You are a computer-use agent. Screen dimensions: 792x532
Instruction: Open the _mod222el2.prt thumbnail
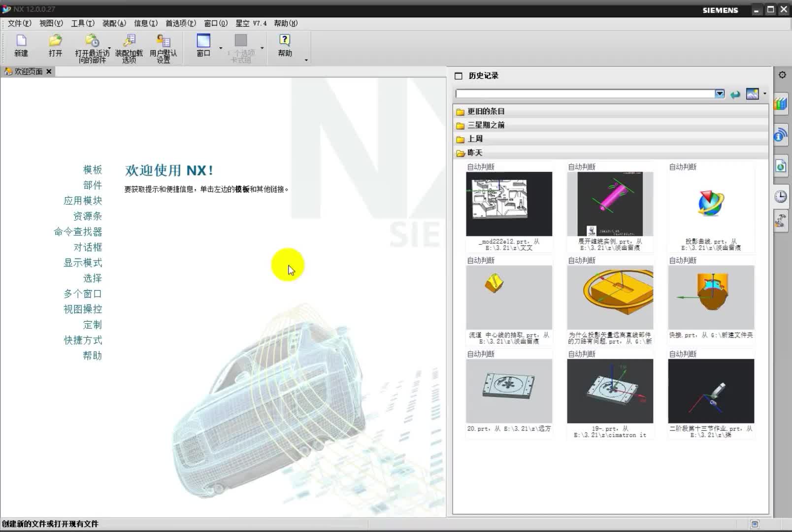pyautogui.click(x=509, y=204)
